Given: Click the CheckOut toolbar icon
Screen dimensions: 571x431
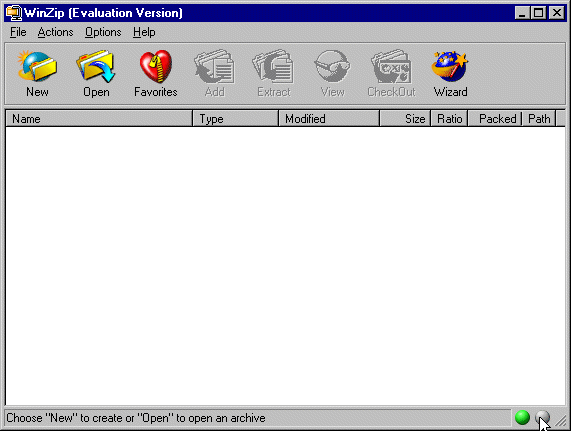Looking at the screenshot, I should tap(391, 67).
